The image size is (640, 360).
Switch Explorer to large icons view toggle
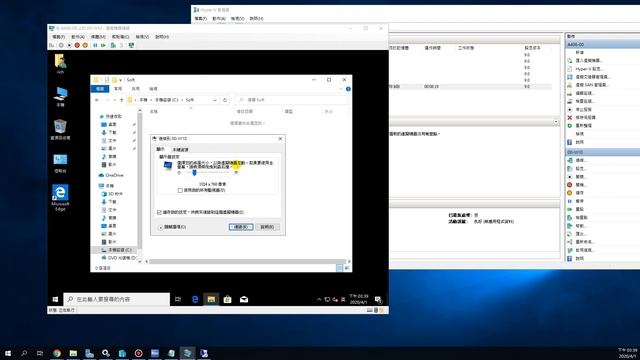pyautogui.click(x=347, y=268)
